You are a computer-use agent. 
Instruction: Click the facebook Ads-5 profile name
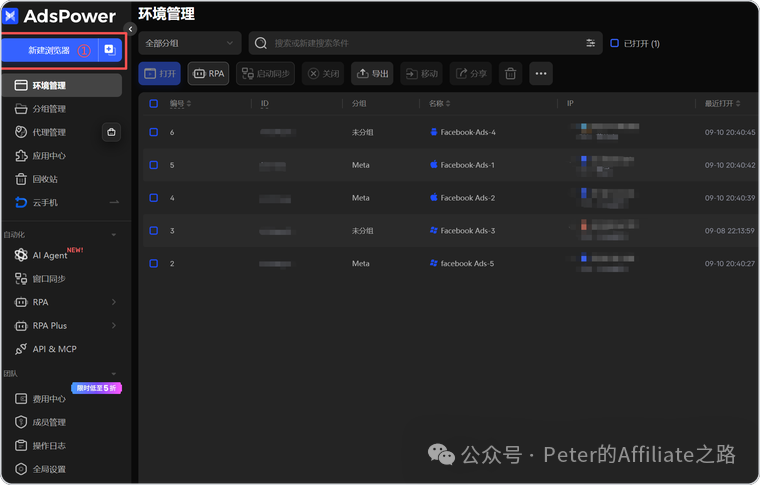point(467,264)
